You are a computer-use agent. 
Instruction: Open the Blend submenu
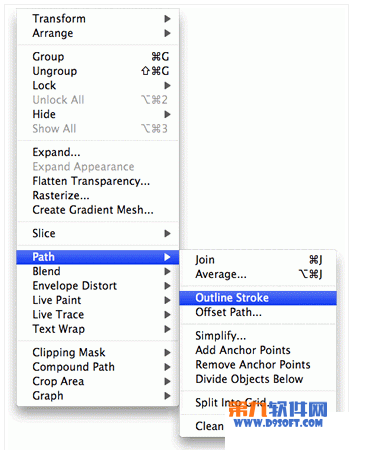(x=98, y=271)
